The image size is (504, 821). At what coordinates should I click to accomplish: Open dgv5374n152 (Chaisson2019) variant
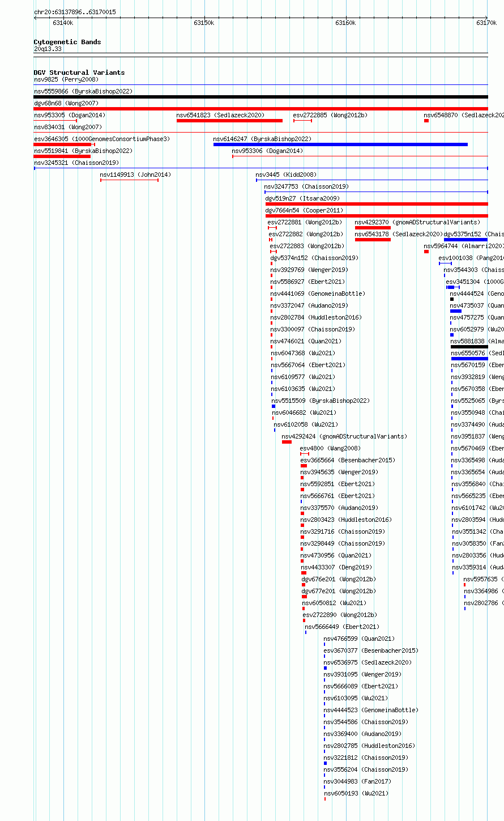tap(314, 258)
